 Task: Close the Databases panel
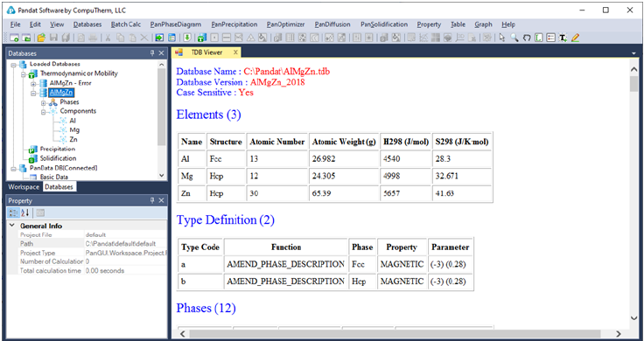161,53
